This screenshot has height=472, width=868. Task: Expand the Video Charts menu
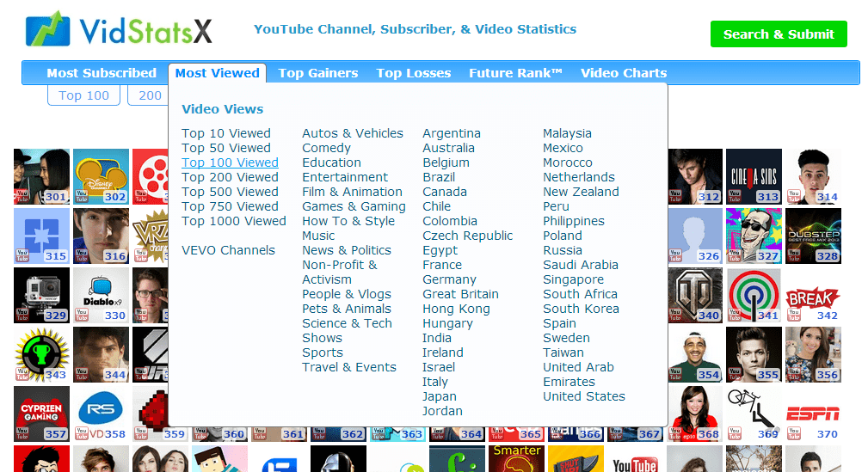624,73
